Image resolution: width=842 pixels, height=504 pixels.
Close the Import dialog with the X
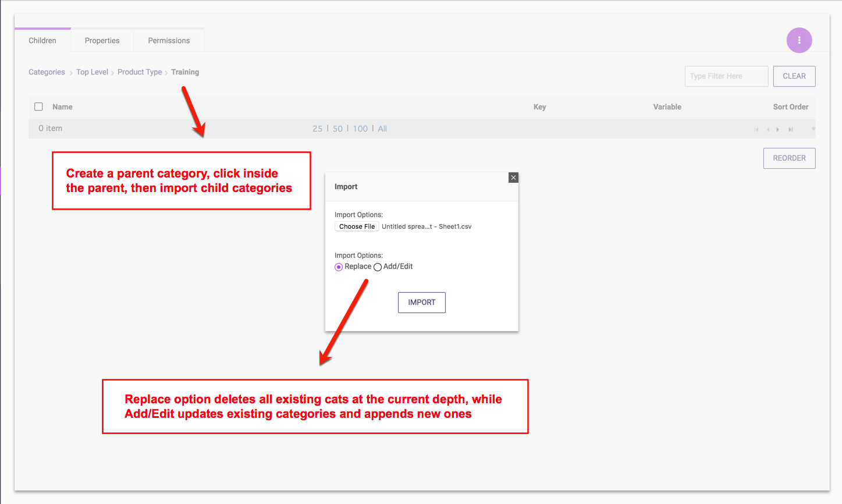coord(513,178)
